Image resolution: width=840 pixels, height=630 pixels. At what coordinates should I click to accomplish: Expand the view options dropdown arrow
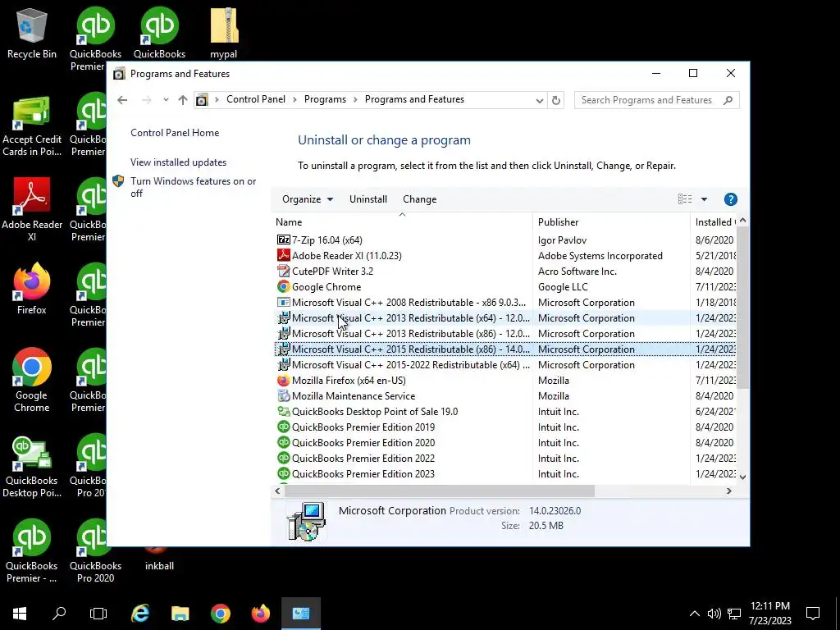pyautogui.click(x=704, y=199)
